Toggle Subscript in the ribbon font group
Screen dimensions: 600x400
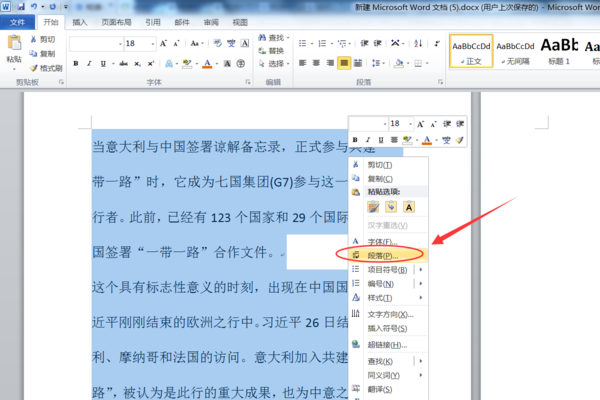coord(137,64)
